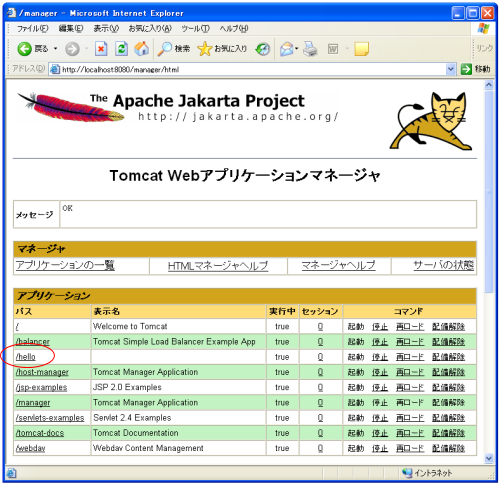Open the address bar dropdown arrow
500x484 pixels.
coord(450,69)
